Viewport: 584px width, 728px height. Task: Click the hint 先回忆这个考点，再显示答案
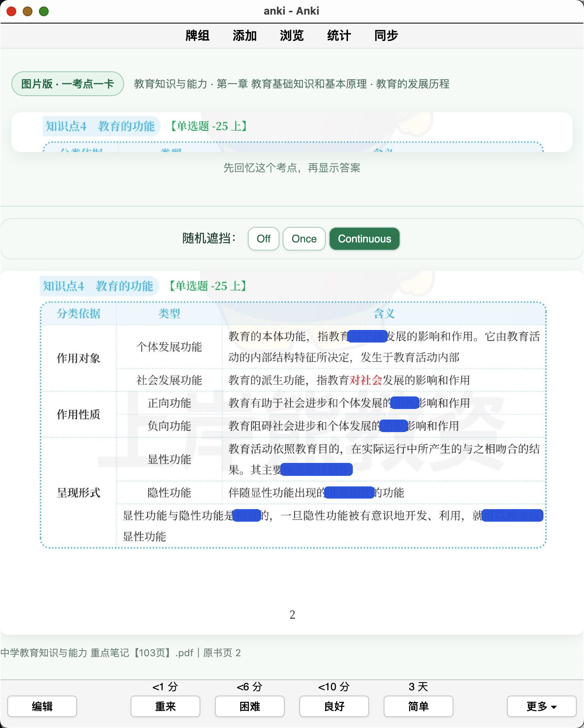coord(292,168)
